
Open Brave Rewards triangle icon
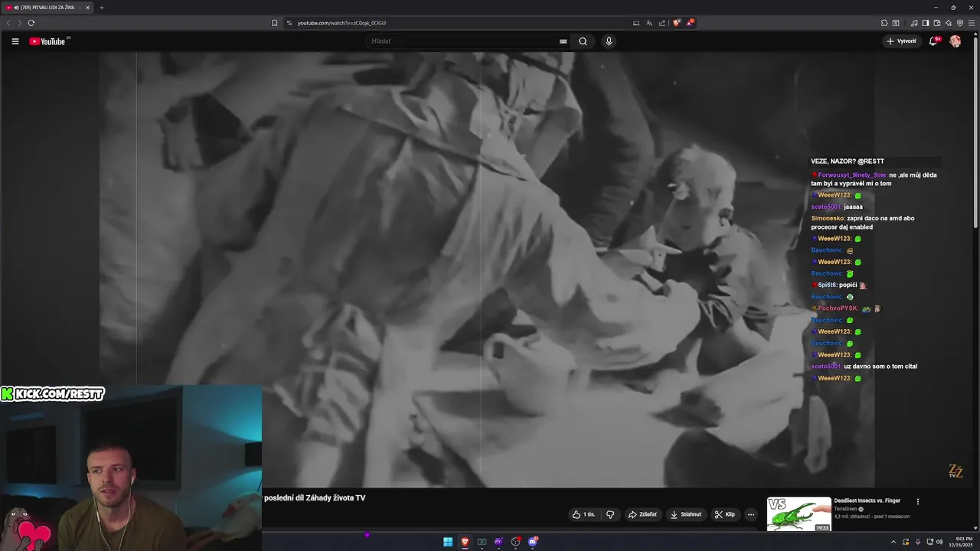click(x=690, y=23)
